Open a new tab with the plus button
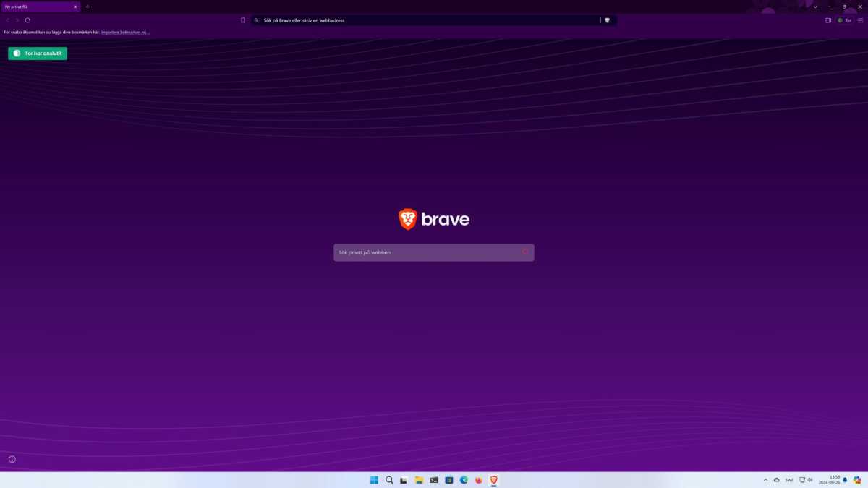 point(88,7)
